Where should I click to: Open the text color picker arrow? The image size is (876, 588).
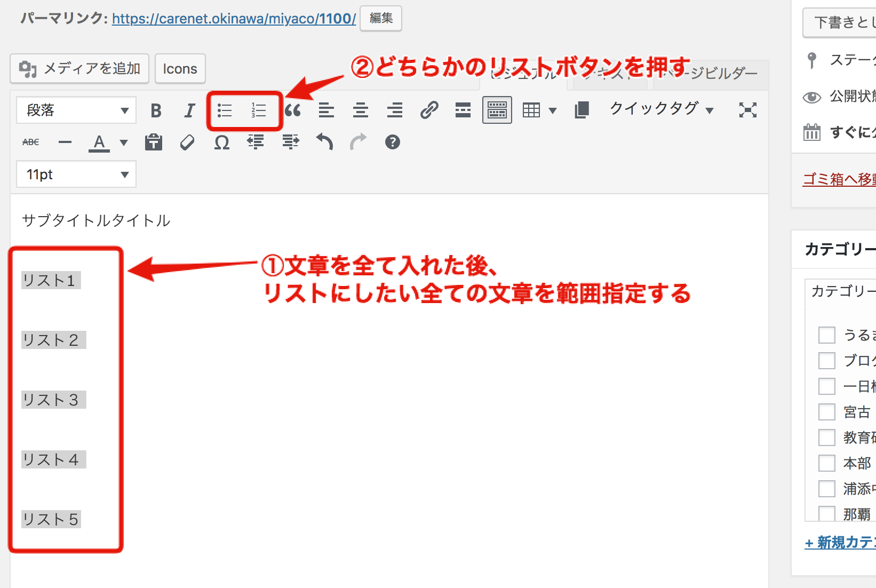pos(124,142)
